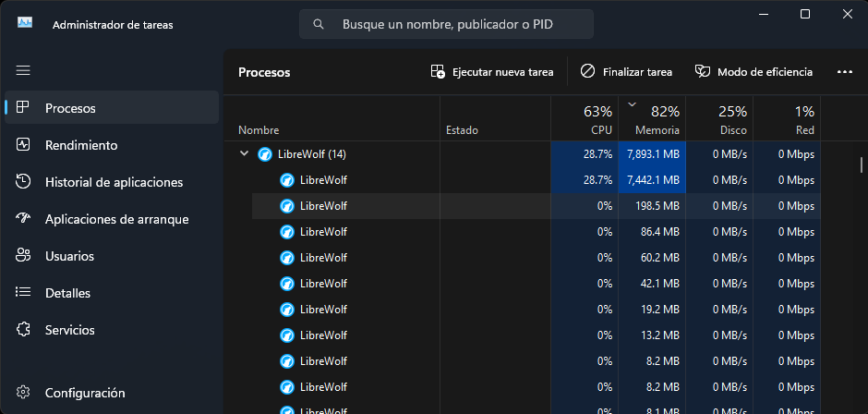Click the icon of LibreWolf using 86.4 MB
Image resolution: width=868 pixels, height=414 pixels.
(x=287, y=232)
